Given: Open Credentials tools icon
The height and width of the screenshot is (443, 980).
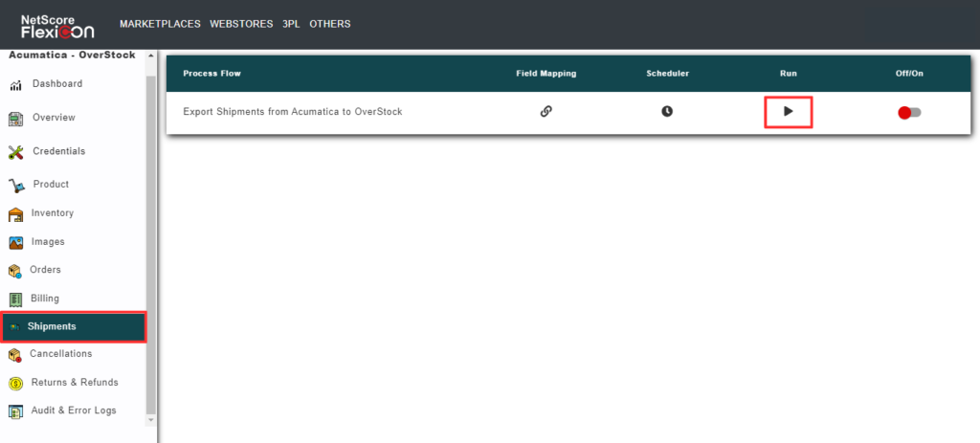Looking at the screenshot, I should [16, 152].
